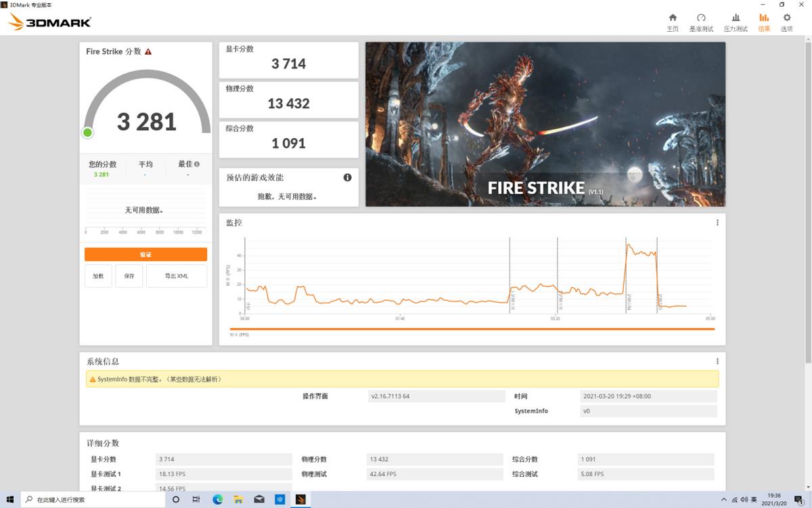
Task: Click the 导出 XML button
Action: (176, 276)
